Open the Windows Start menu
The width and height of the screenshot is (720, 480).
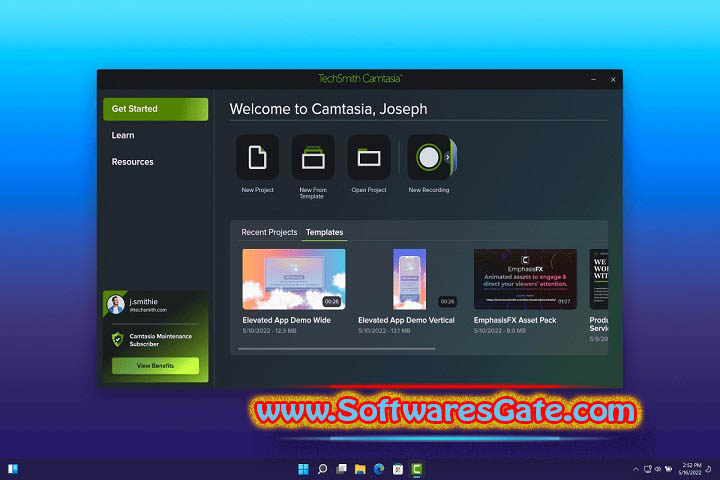click(x=303, y=469)
